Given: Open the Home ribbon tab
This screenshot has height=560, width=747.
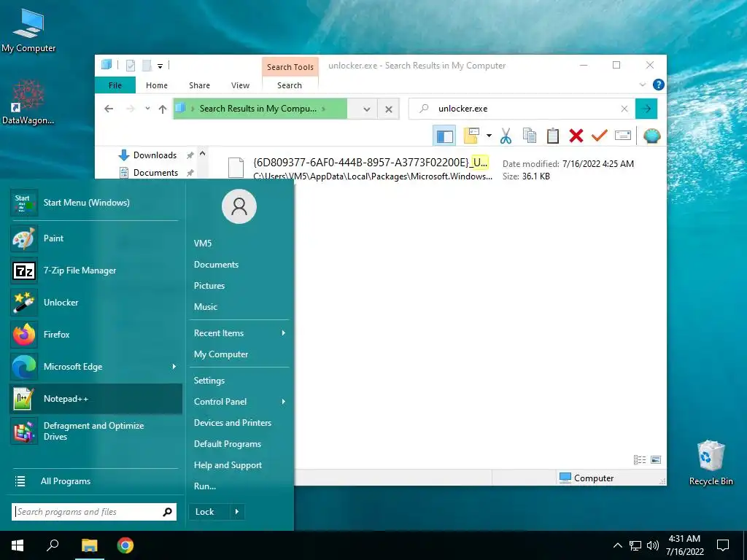Looking at the screenshot, I should pyautogui.click(x=157, y=85).
